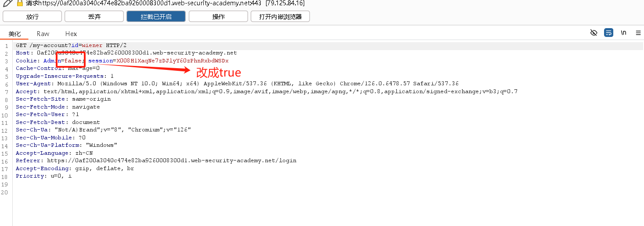The image size is (644, 226).
Task: Click the Referer header login URL
Action: (x=172, y=160)
